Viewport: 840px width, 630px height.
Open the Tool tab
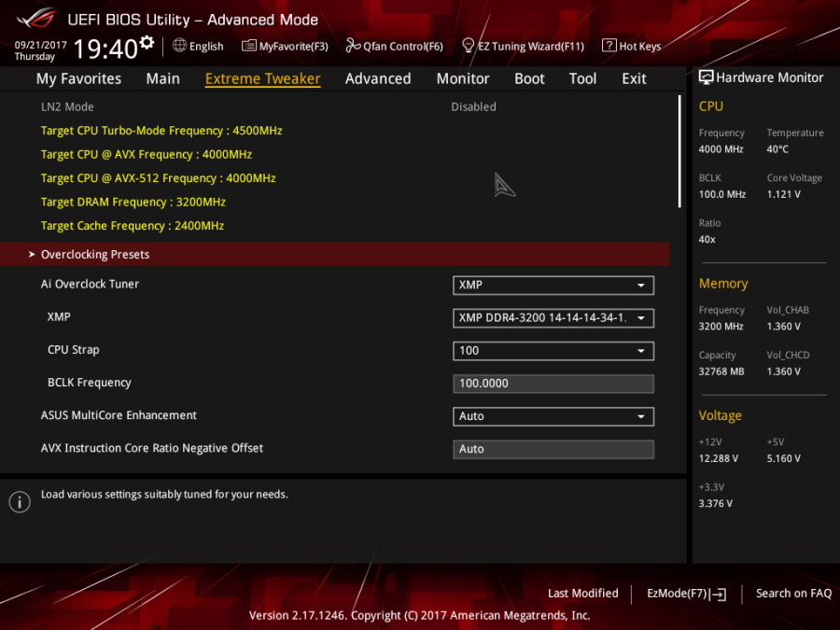click(582, 78)
